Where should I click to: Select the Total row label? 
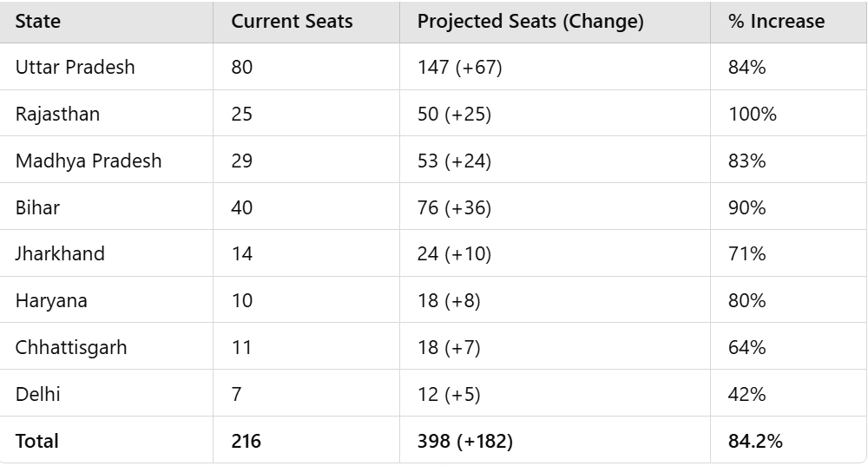tap(37, 441)
